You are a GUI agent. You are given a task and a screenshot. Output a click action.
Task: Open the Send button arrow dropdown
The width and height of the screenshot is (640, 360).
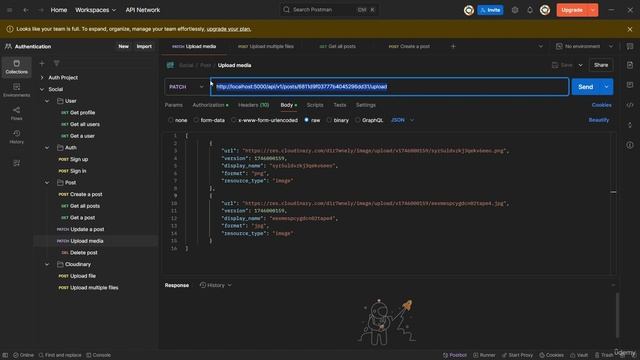(x=607, y=87)
